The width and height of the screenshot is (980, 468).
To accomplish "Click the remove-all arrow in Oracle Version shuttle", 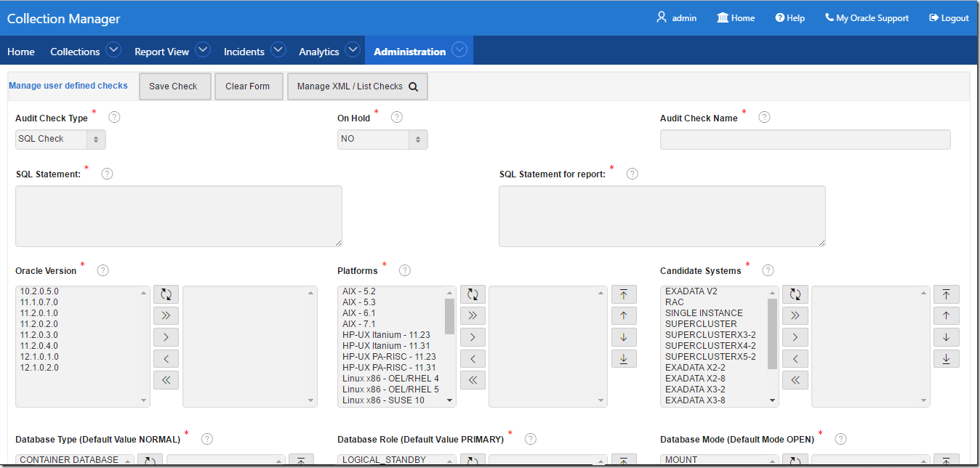I will click(166, 380).
